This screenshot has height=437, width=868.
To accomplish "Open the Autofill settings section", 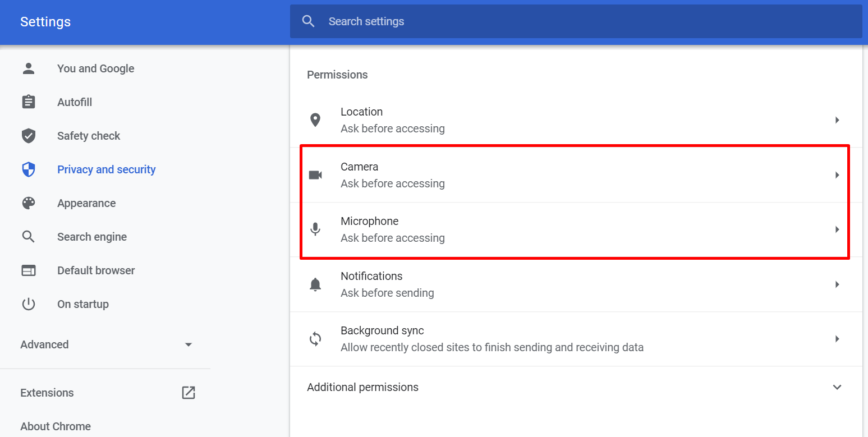I will click(x=75, y=102).
